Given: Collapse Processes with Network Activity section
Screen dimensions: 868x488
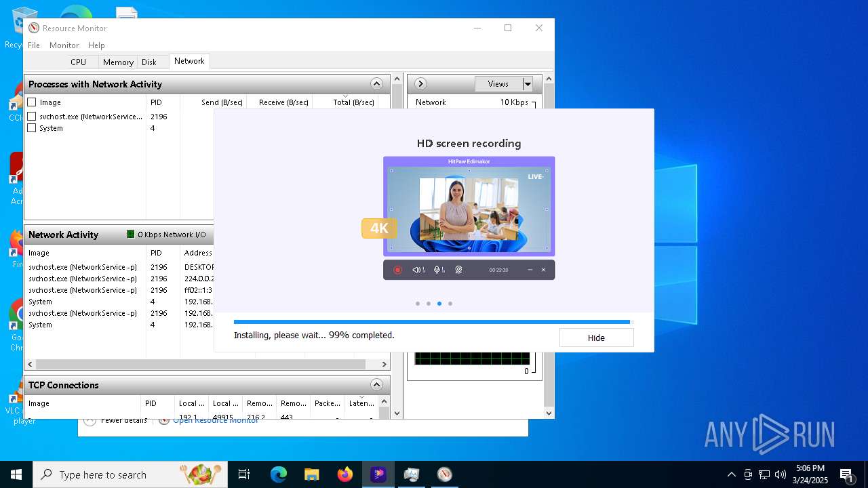Looking at the screenshot, I should (376, 84).
